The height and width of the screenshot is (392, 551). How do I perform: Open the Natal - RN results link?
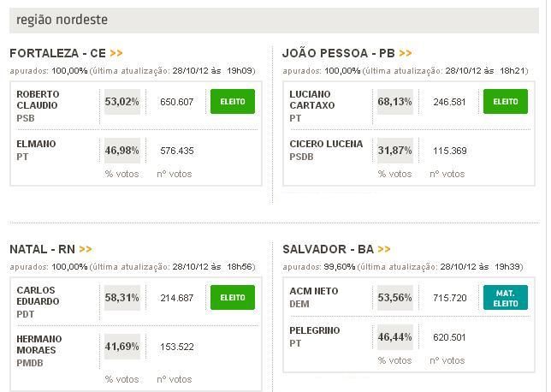click(42, 249)
